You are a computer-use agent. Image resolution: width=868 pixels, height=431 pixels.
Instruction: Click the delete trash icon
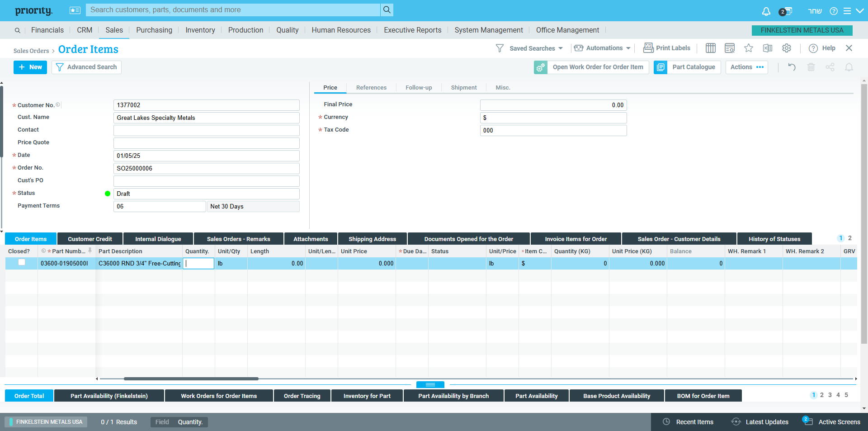pos(811,67)
